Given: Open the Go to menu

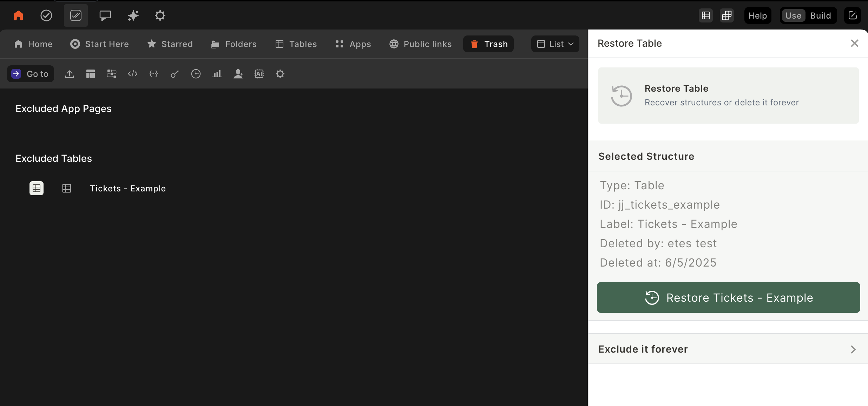Looking at the screenshot, I should [x=31, y=74].
